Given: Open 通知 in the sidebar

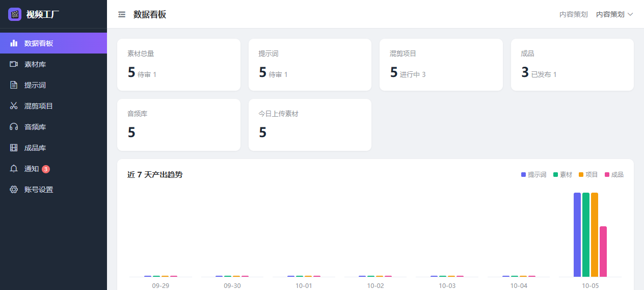Looking at the screenshot, I should tap(53, 169).
